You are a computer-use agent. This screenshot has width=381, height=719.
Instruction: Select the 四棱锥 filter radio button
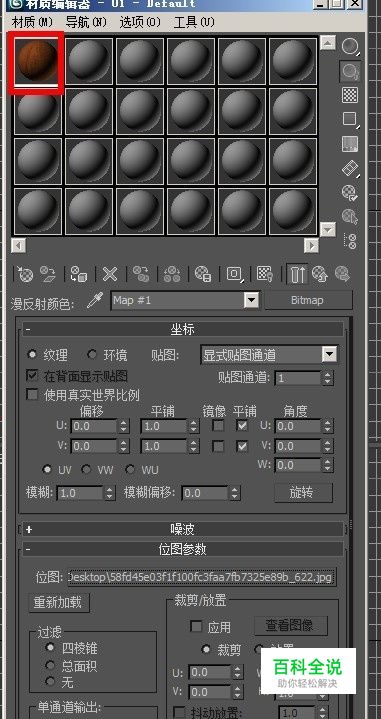[51, 647]
